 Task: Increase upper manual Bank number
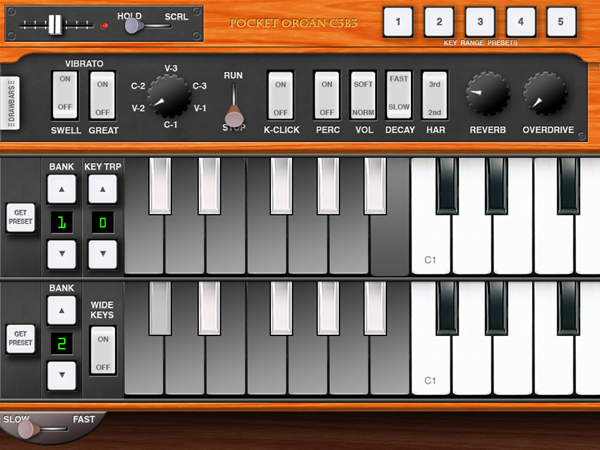62,189
